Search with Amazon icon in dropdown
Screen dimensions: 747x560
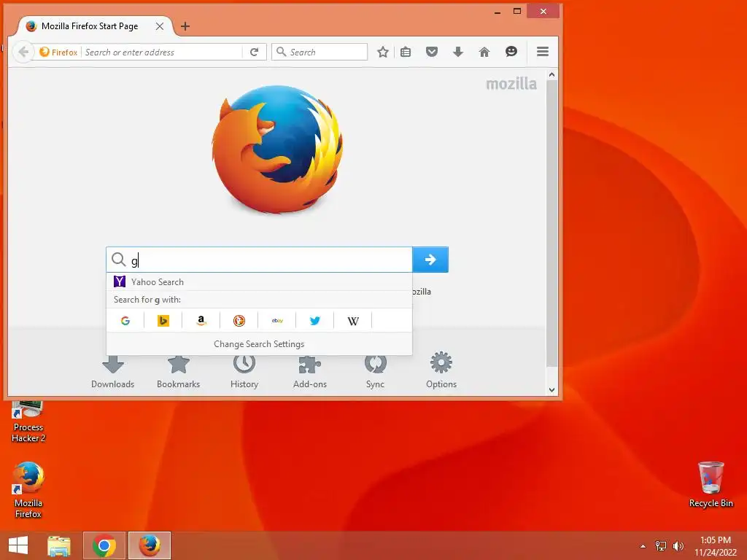pos(201,321)
